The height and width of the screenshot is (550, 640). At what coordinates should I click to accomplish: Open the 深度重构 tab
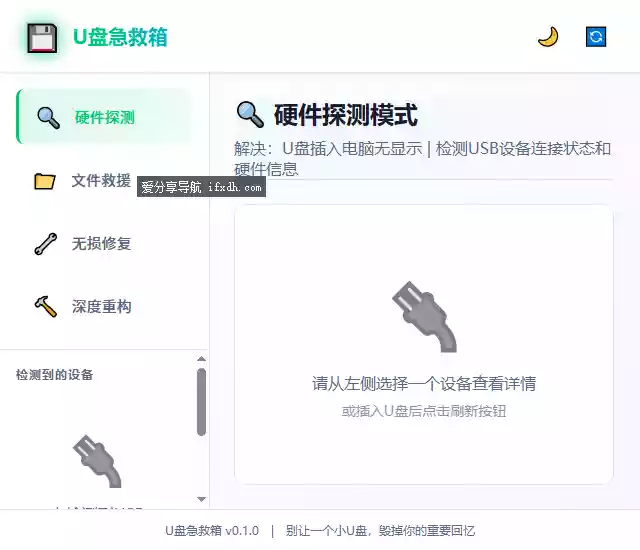click(103, 306)
